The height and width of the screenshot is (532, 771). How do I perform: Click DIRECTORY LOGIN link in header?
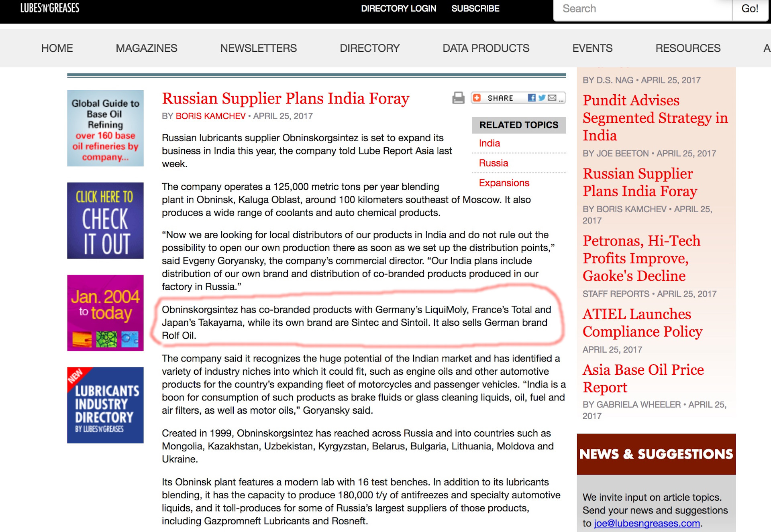point(398,8)
